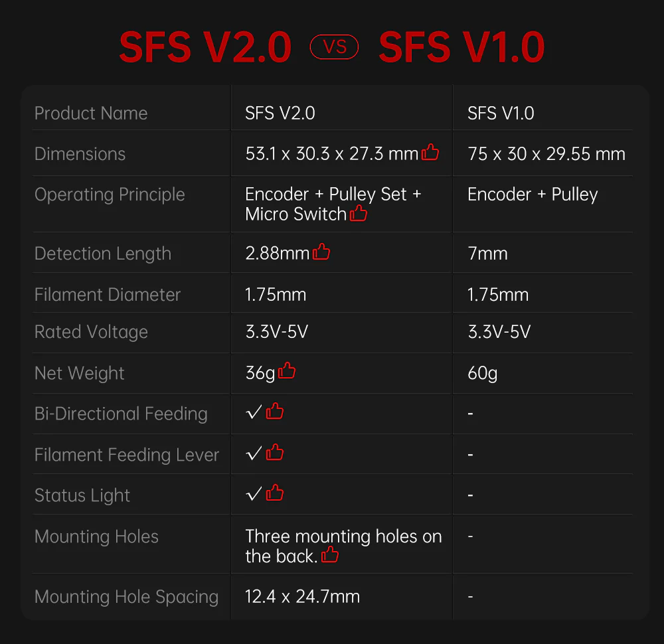Click the red VS badge in the title

tap(334, 47)
